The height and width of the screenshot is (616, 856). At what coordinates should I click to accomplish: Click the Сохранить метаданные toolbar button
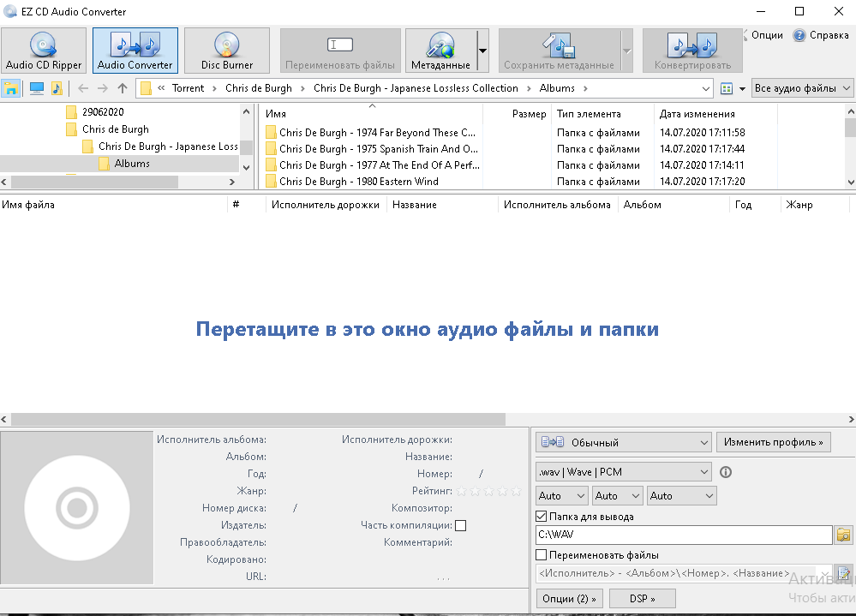[559, 51]
